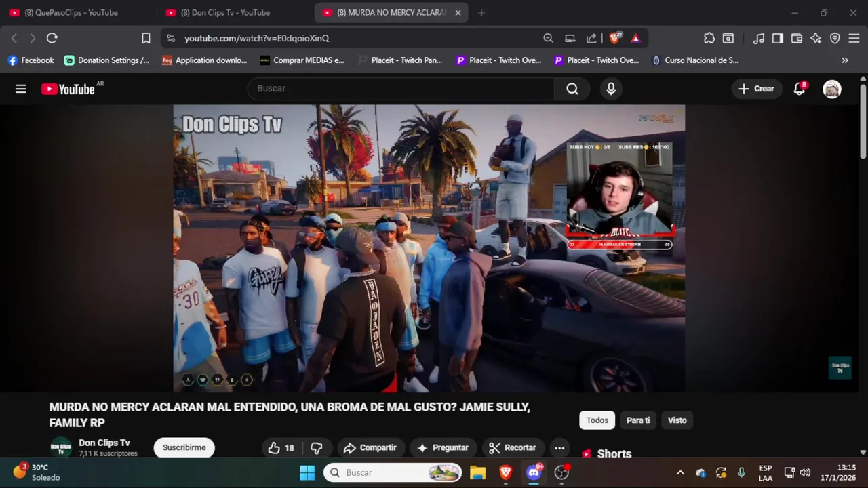
Task: Click the video player to pause
Action: pos(429,248)
